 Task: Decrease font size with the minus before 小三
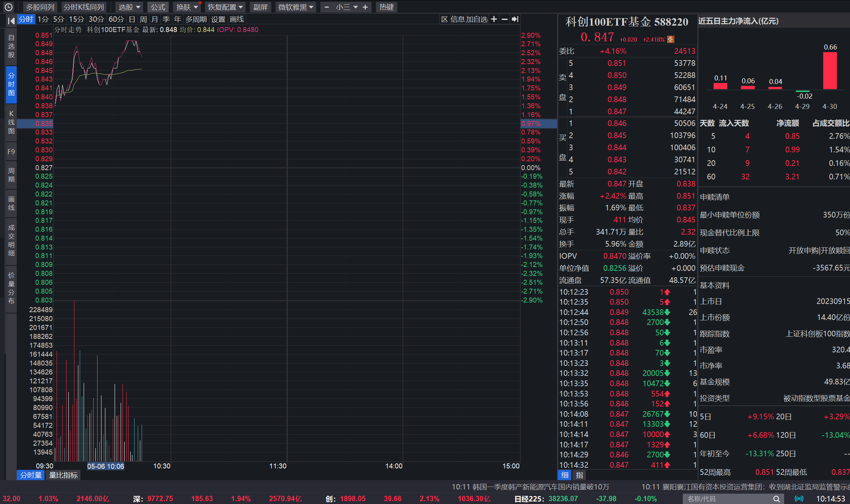(x=327, y=7)
